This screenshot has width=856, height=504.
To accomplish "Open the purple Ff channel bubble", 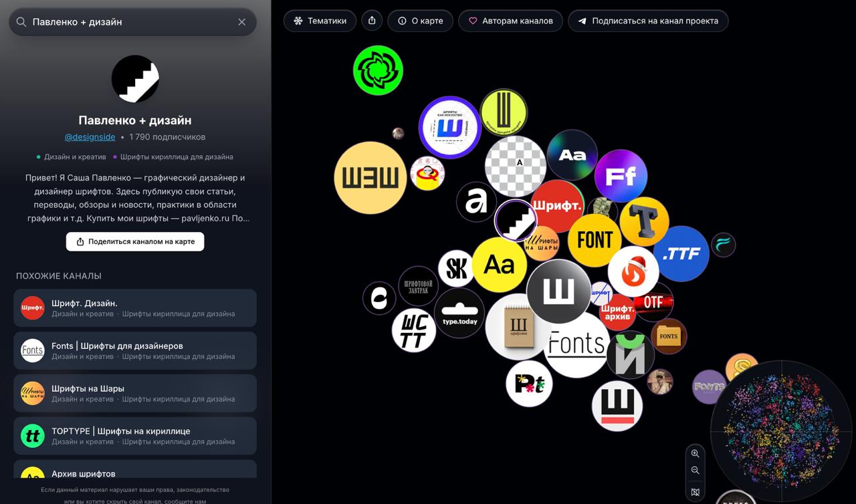I will pyautogui.click(x=621, y=176).
